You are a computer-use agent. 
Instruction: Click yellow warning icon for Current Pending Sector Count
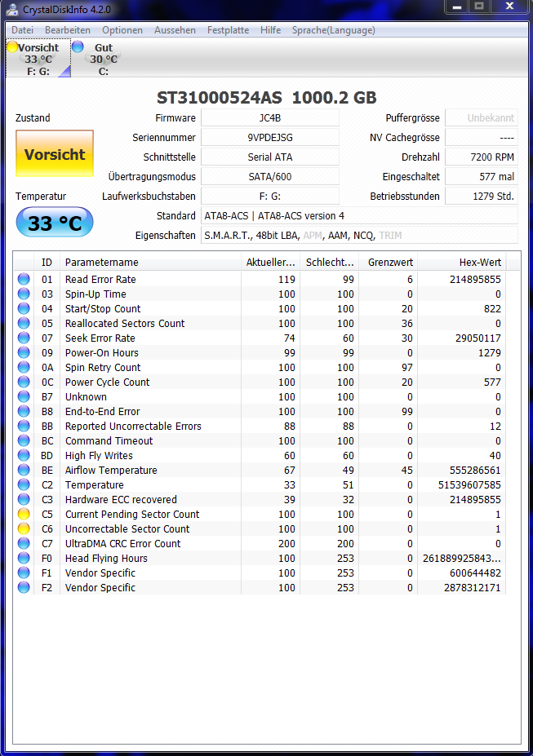coord(24,514)
